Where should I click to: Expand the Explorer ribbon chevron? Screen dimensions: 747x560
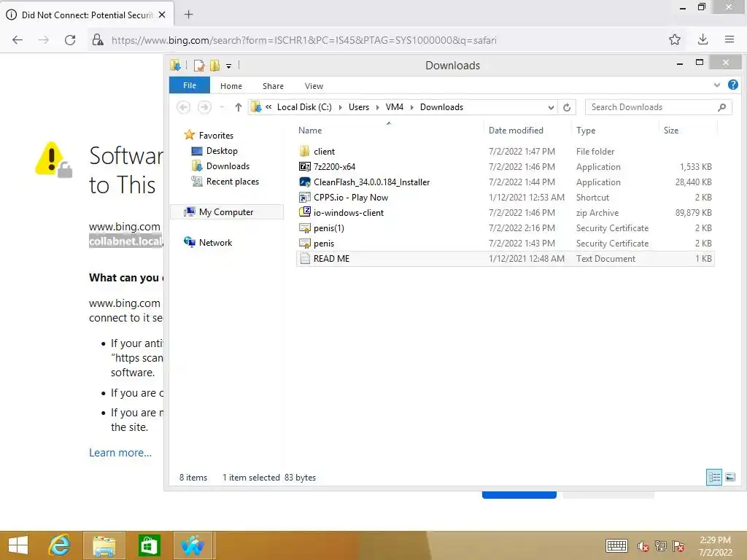[717, 85]
